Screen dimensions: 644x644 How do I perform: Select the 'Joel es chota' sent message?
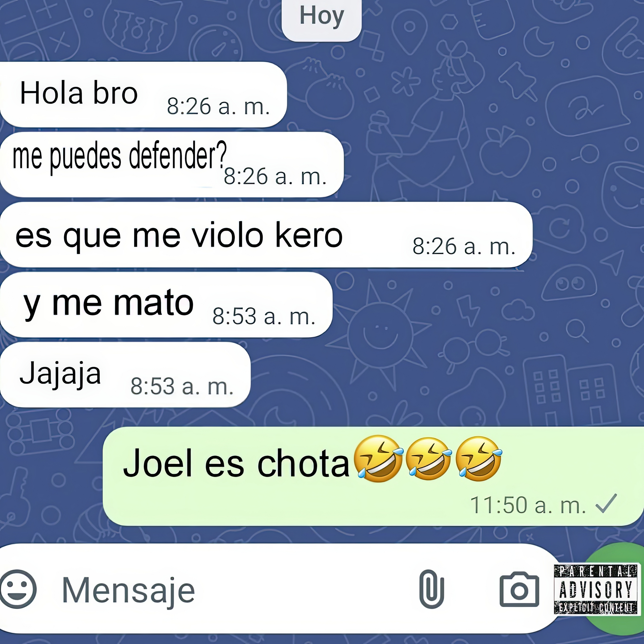(x=373, y=476)
